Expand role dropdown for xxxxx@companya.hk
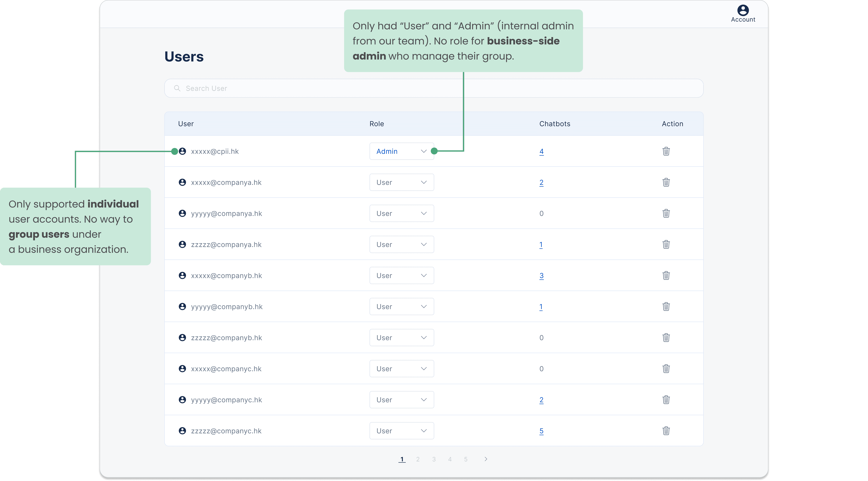The height and width of the screenshot is (481, 868). [401, 182]
